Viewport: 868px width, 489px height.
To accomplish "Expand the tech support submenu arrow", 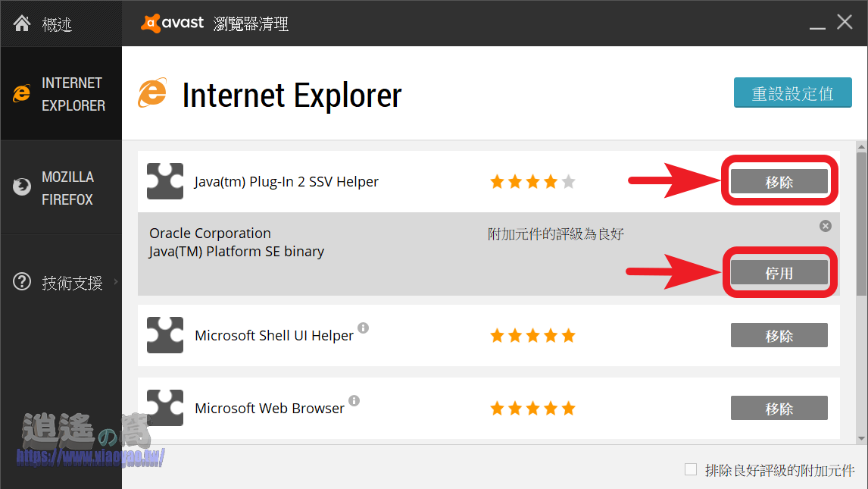I will click(x=116, y=282).
